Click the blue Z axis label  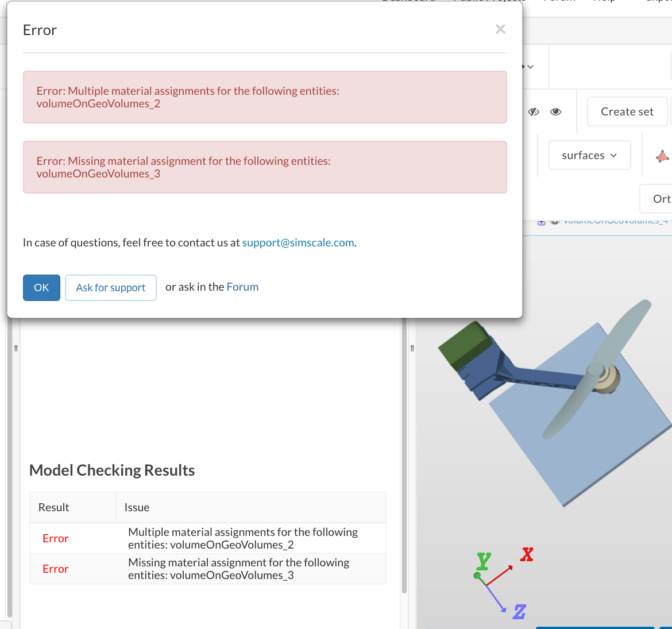point(519,612)
